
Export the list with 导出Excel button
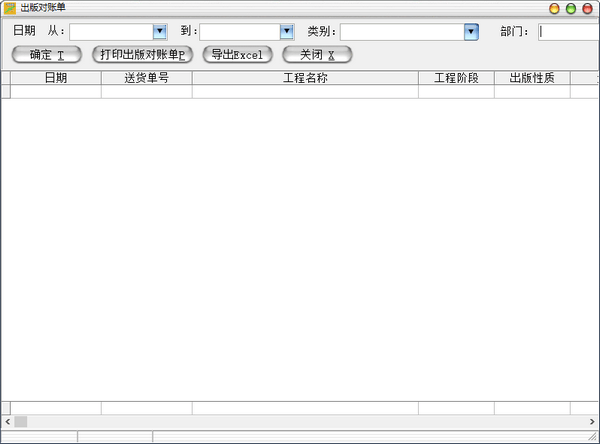pyautogui.click(x=237, y=55)
